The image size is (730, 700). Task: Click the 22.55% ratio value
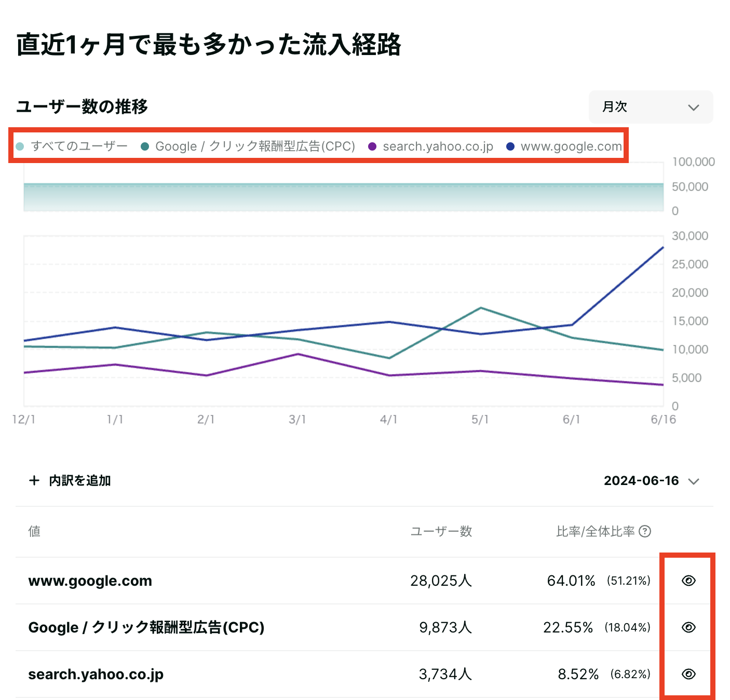[568, 627]
